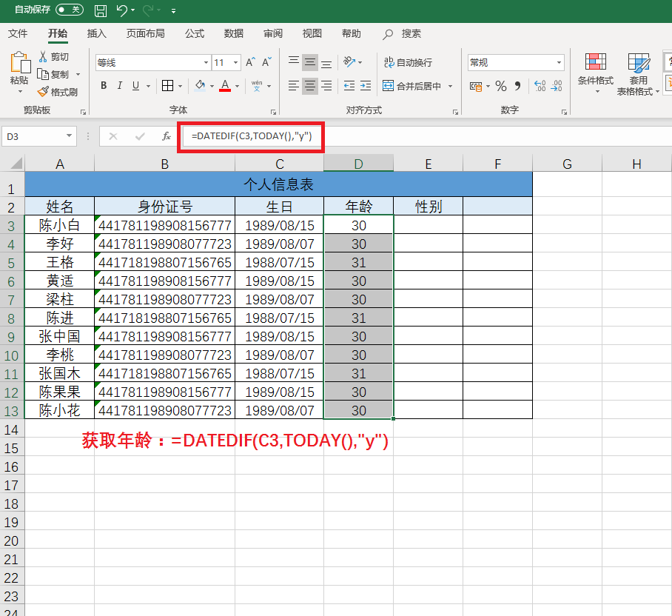The height and width of the screenshot is (616, 672).
Task: Click the Undo arrow icon
Action: click(x=122, y=10)
